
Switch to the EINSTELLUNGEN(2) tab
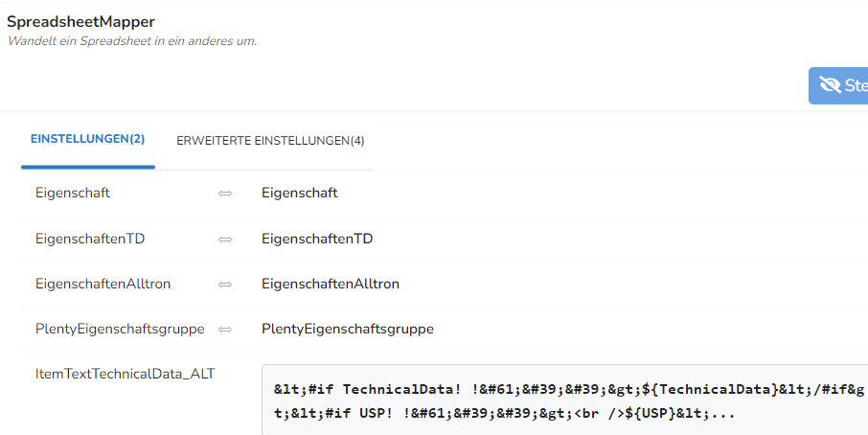click(x=87, y=139)
